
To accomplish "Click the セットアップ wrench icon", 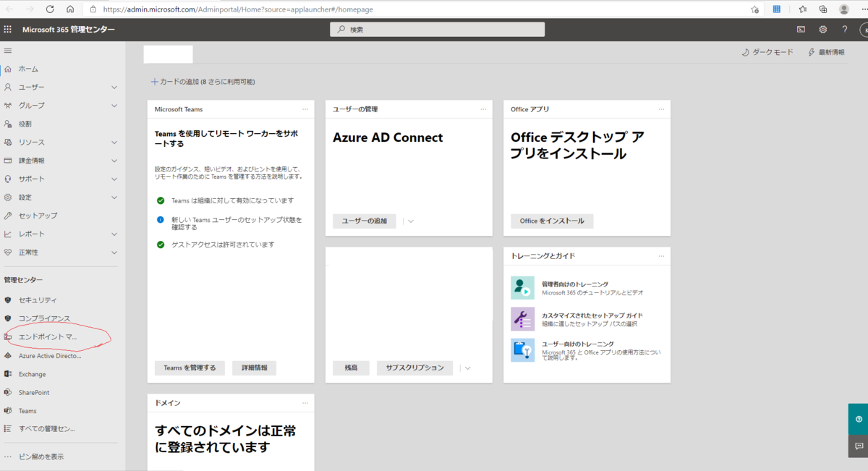I will pyautogui.click(x=8, y=216).
